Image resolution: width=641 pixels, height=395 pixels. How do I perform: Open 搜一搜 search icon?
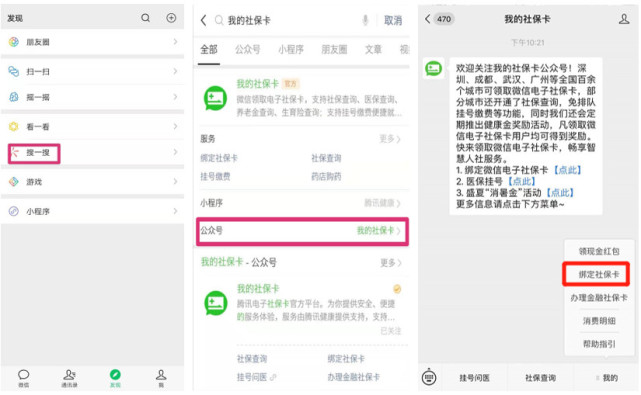pos(15,153)
